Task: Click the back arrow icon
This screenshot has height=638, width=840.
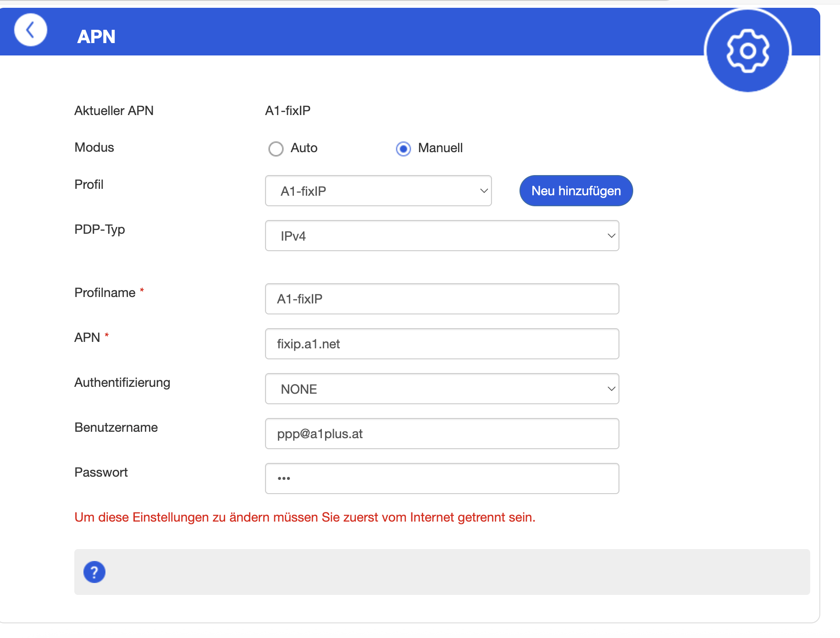Action: tap(30, 31)
